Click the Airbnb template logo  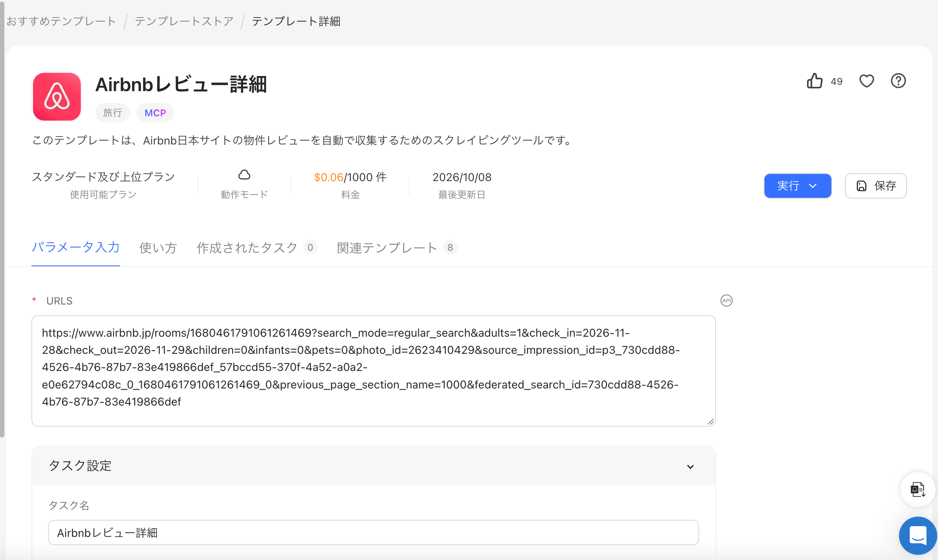click(x=57, y=97)
